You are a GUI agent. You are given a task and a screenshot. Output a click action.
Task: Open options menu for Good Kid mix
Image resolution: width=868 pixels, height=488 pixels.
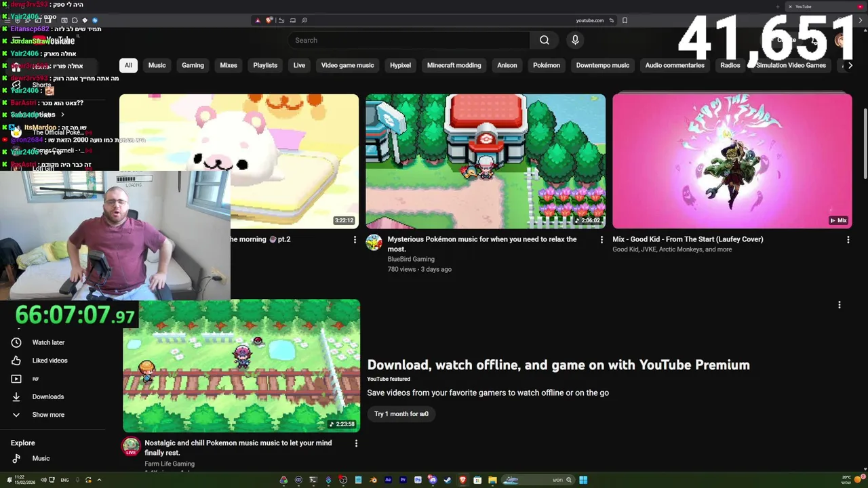(848, 239)
